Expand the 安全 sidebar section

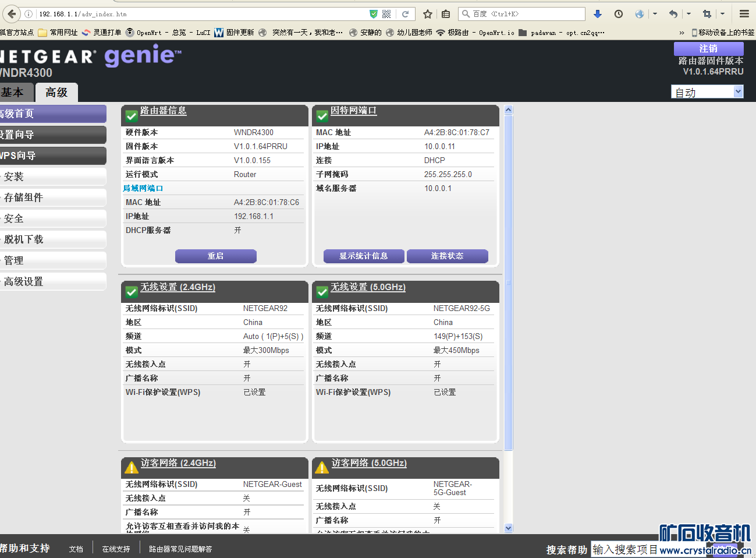coord(52,218)
